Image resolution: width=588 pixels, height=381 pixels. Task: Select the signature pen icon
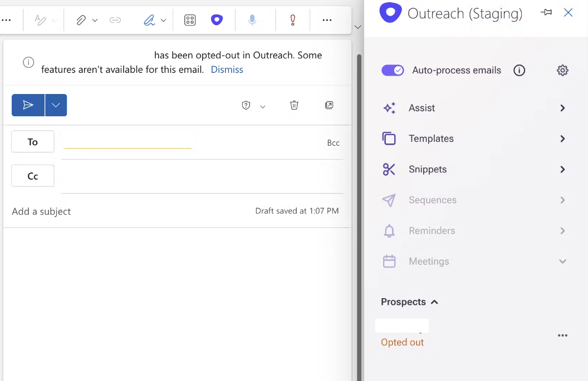150,19
